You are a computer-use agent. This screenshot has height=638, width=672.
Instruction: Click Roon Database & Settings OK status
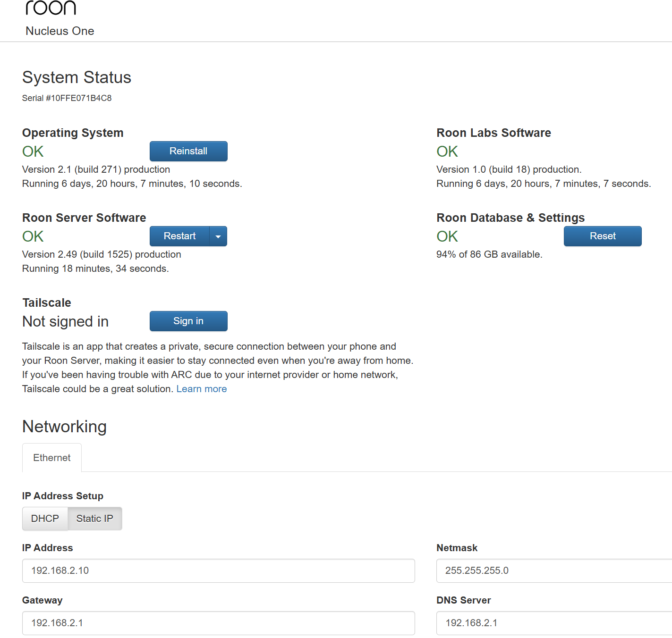click(x=447, y=236)
